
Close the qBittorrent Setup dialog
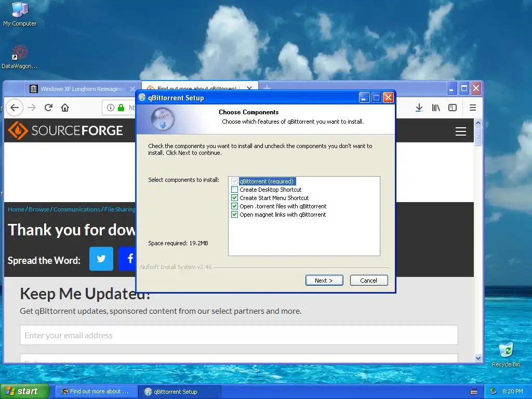[x=388, y=98]
